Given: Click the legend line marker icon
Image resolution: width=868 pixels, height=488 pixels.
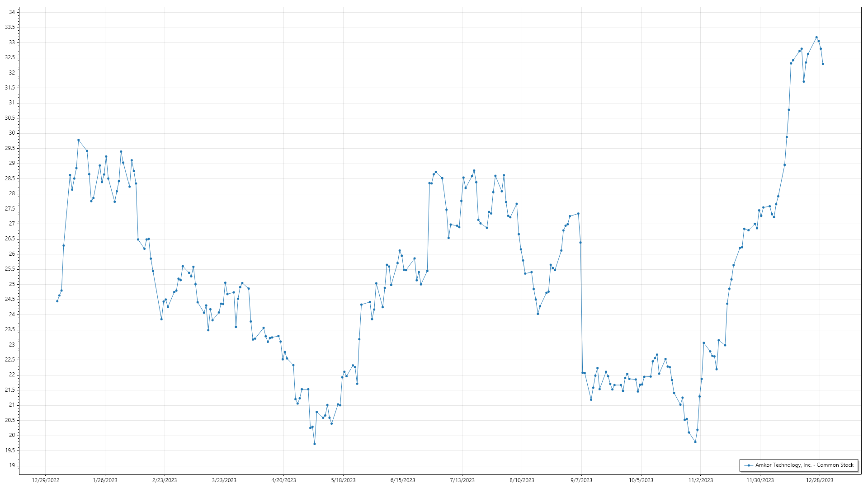Looking at the screenshot, I should [749, 465].
